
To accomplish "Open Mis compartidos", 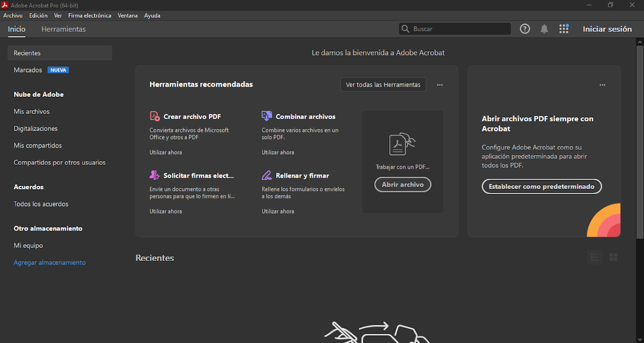I will [38, 146].
